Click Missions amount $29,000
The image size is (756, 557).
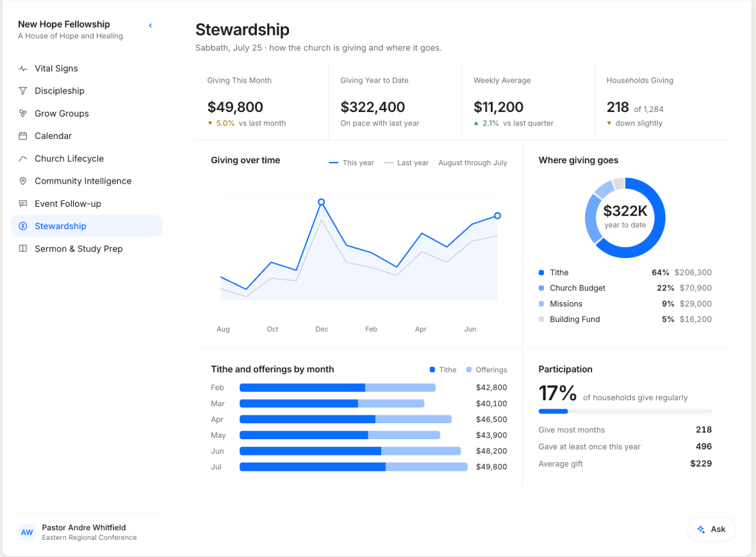click(x=696, y=304)
